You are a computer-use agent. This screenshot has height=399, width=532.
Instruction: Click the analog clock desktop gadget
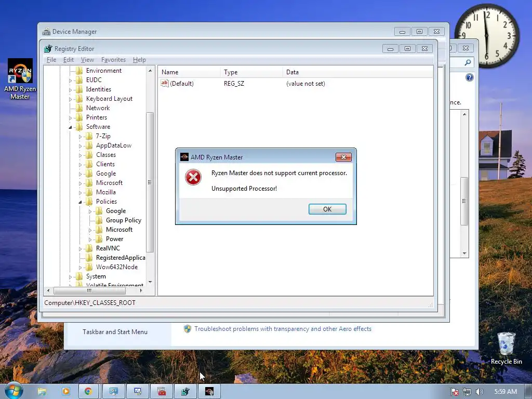click(x=487, y=35)
